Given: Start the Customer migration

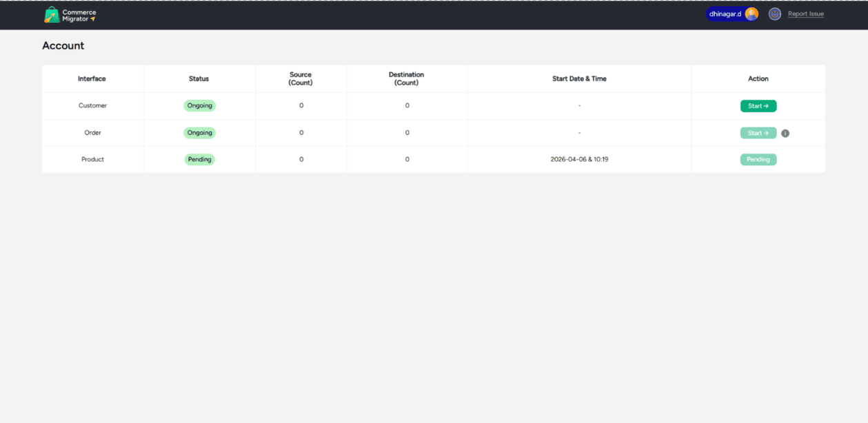Looking at the screenshot, I should 758,106.
